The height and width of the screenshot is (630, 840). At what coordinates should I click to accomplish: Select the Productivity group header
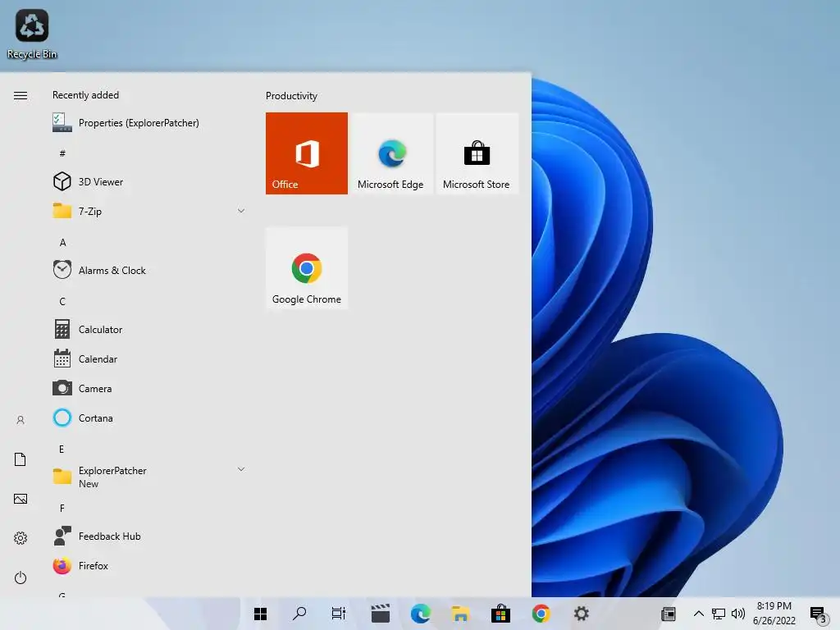pyautogui.click(x=291, y=96)
